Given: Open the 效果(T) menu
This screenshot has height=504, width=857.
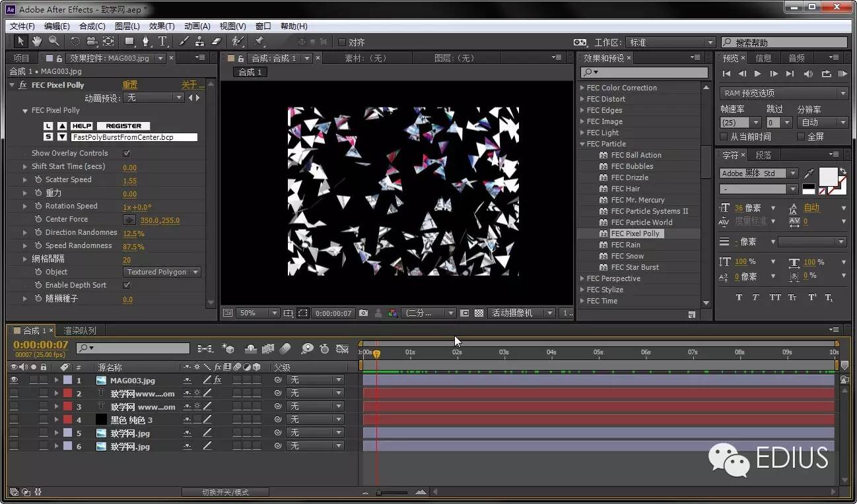Looking at the screenshot, I should (162, 26).
